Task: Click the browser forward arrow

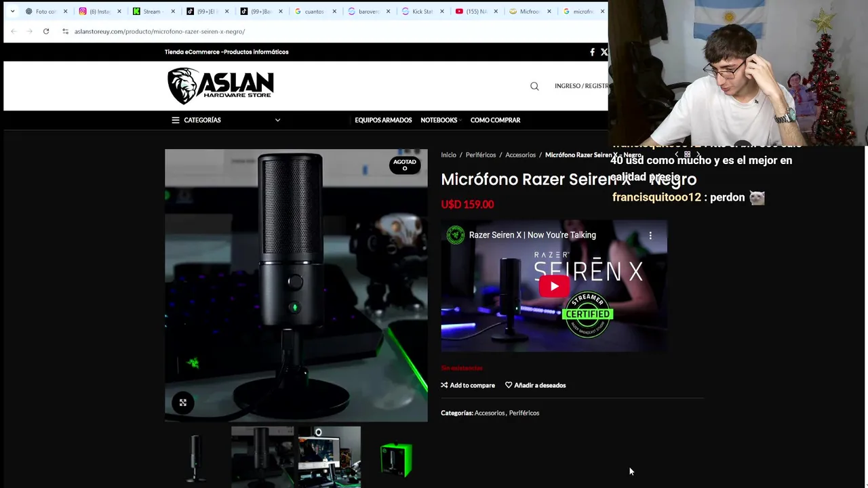Action: 30,31
